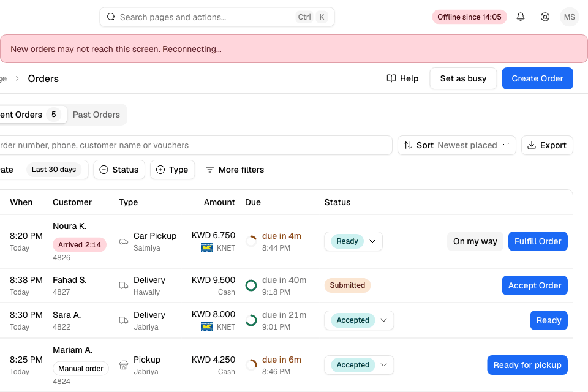Open the Accepted status dropdown for Mariam A.

(360, 365)
